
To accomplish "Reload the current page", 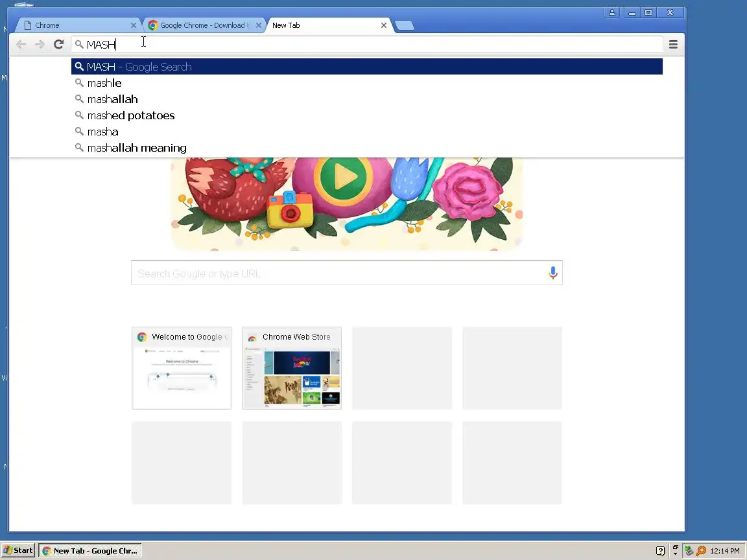I will (x=58, y=44).
